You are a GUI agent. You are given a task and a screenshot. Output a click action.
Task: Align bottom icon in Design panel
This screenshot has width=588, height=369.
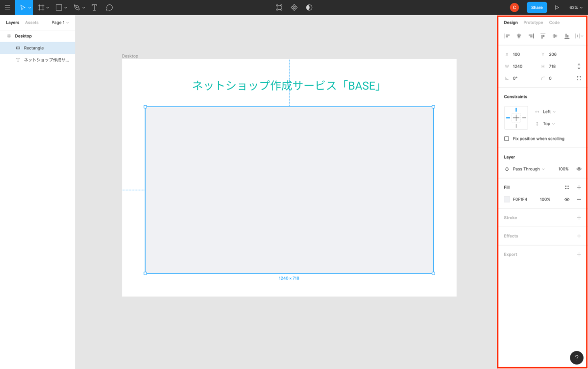click(567, 36)
